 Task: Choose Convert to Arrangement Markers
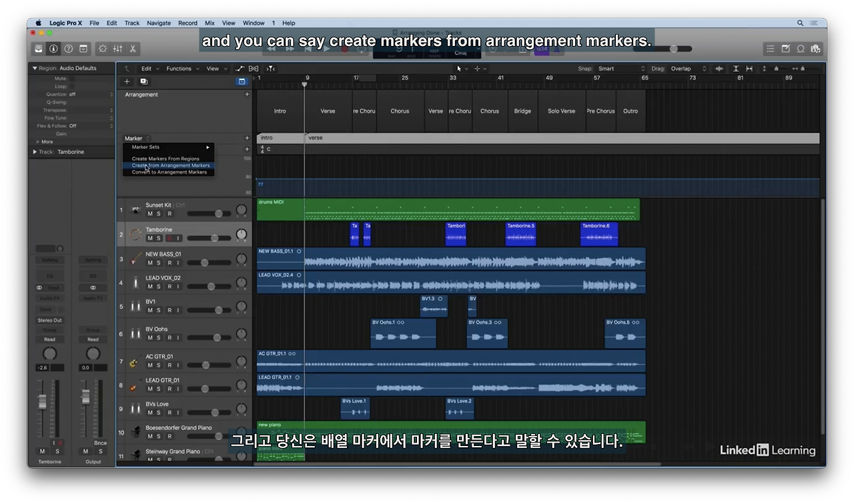tap(169, 172)
